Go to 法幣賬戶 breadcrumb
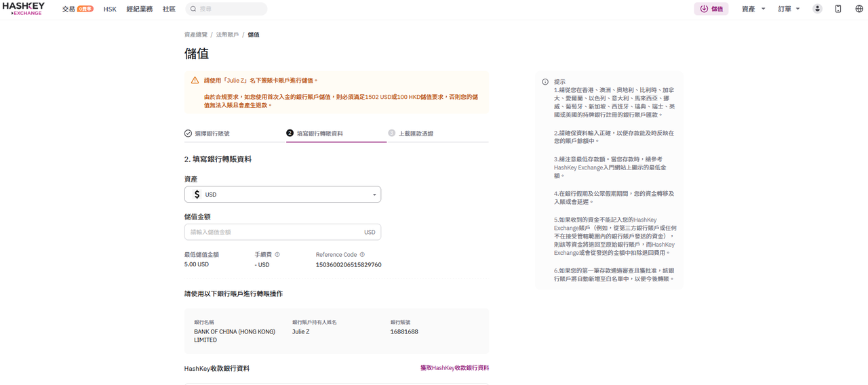 point(227,35)
